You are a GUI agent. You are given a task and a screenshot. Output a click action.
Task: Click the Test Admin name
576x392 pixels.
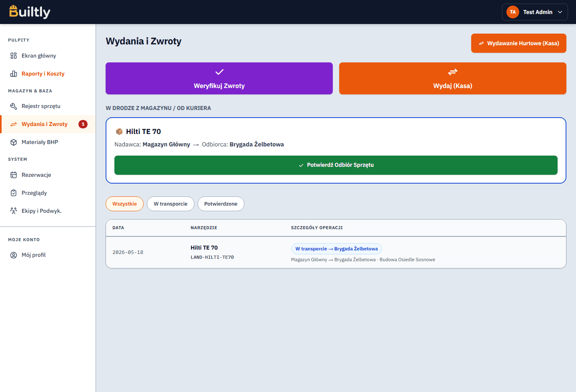coord(538,12)
